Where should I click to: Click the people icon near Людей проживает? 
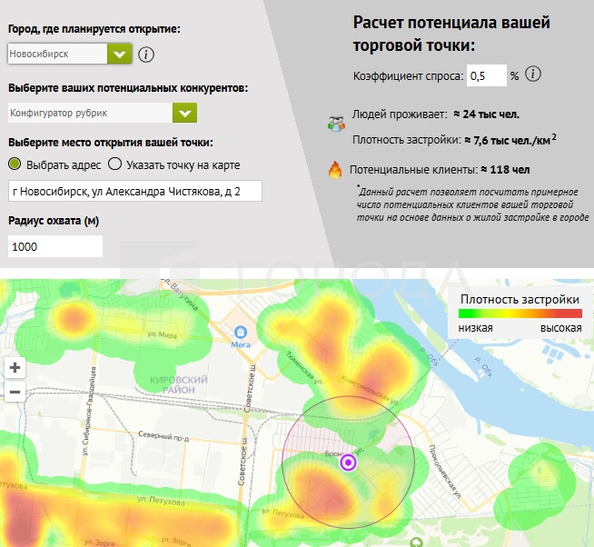tap(336, 123)
